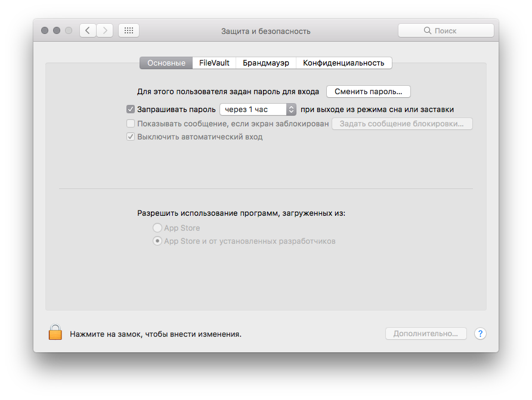Click Задать сообщение блокировки... button
The width and height of the screenshot is (532, 400).
tap(402, 124)
